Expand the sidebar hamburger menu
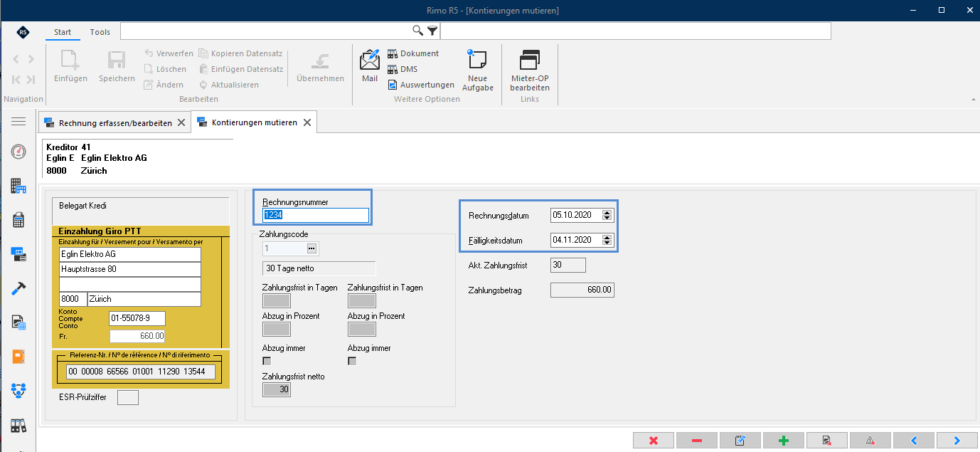Viewport: 980px width, 452px height. click(18, 122)
